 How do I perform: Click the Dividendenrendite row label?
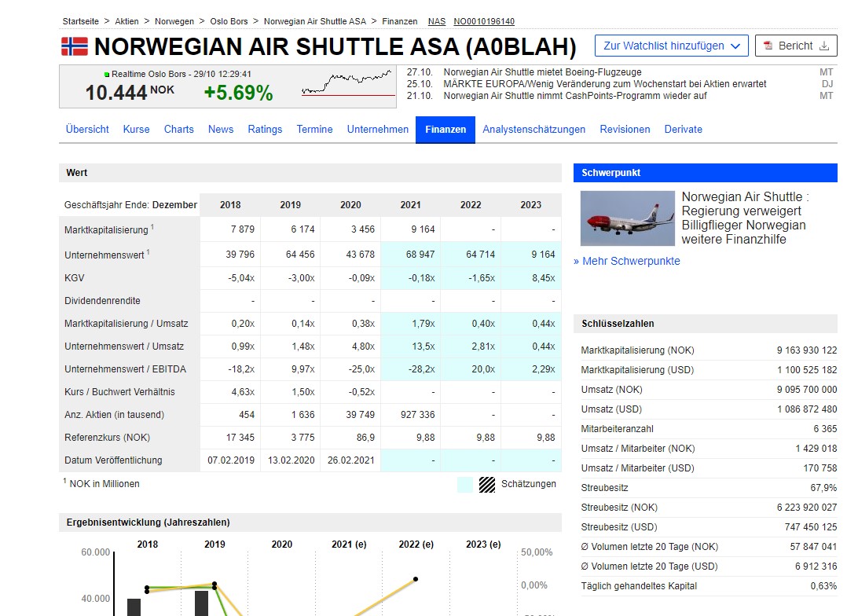point(102,300)
